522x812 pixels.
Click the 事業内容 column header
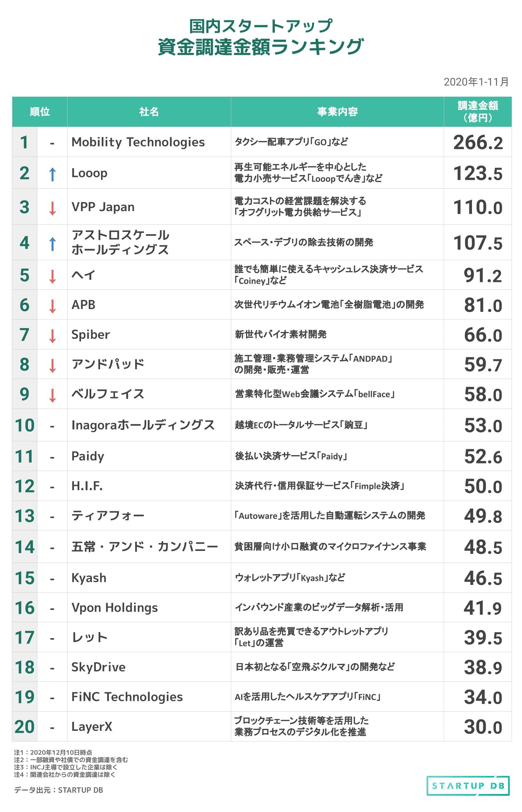pos(337,111)
